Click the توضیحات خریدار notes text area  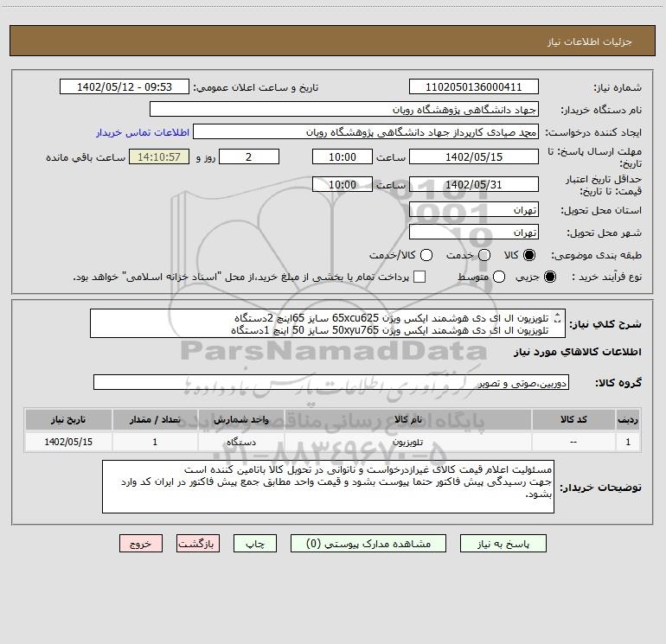(x=328, y=487)
